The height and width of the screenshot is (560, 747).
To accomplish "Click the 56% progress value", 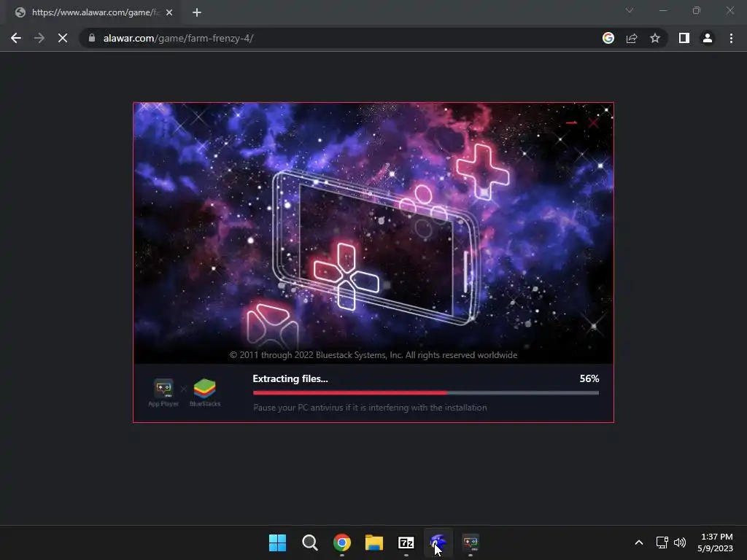I will 589,378.
